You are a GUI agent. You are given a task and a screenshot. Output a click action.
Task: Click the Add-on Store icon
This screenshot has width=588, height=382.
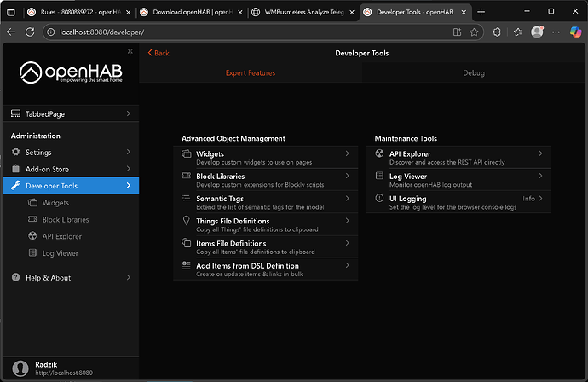[x=16, y=169]
